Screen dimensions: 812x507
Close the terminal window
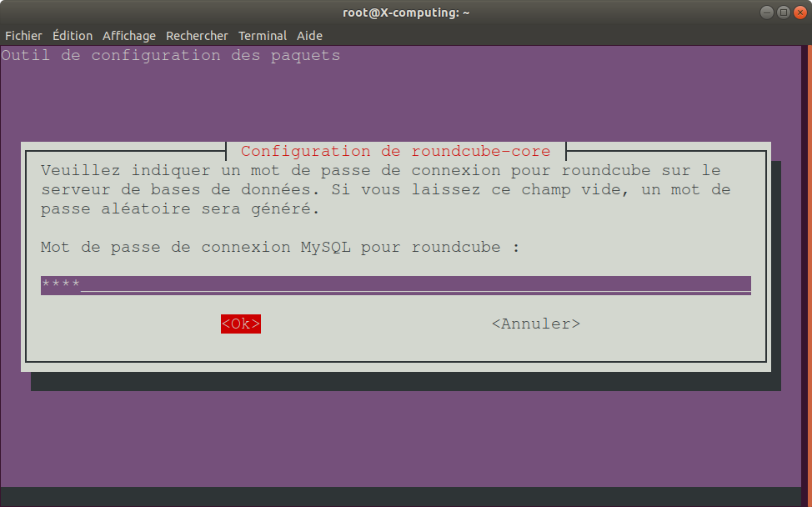pyautogui.click(x=800, y=13)
